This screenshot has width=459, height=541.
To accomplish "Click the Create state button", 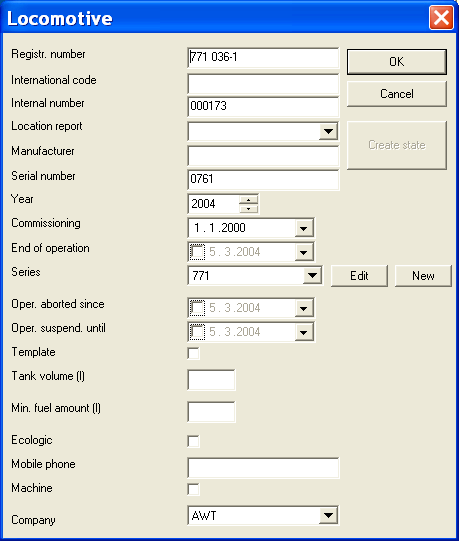I will tap(397, 145).
